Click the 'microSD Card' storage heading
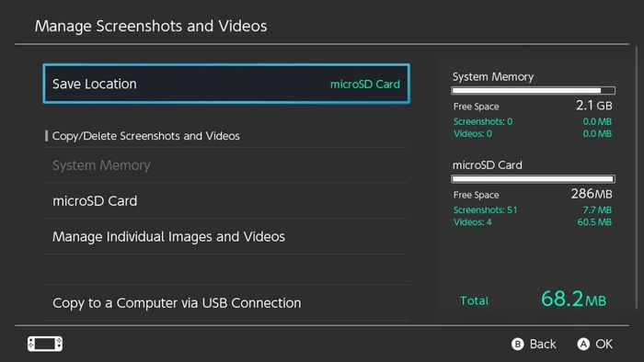 tap(487, 164)
